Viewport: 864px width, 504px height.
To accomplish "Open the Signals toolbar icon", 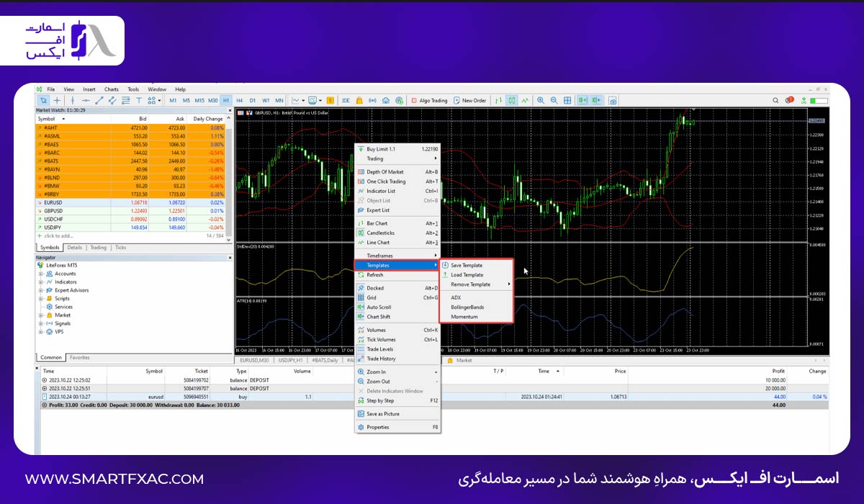I will [x=372, y=100].
